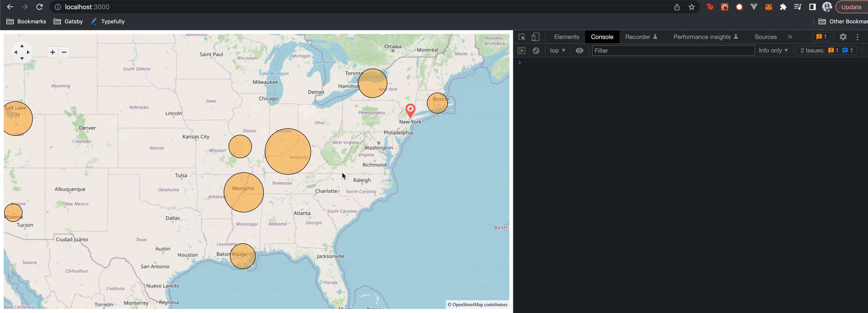Click orange circle over Baton Rouge
868x313 pixels.
pos(243,256)
